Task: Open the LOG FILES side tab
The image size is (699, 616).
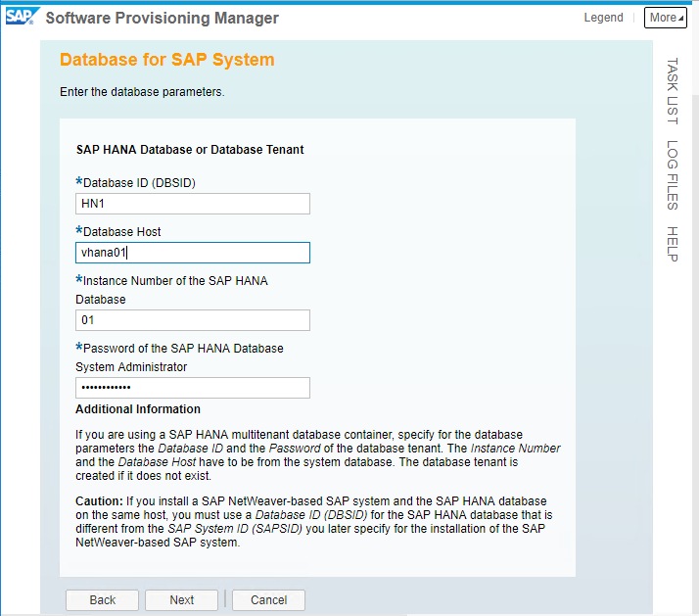Action: [x=673, y=175]
